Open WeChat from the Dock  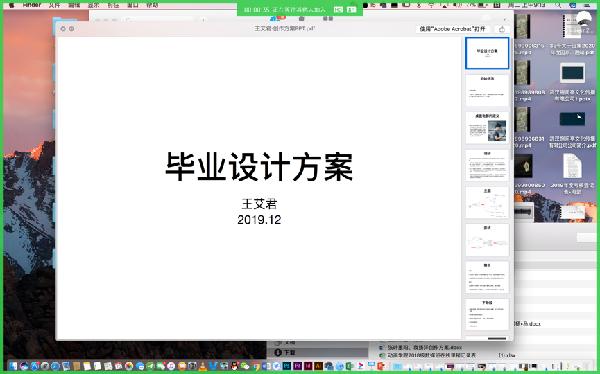(x=244, y=366)
